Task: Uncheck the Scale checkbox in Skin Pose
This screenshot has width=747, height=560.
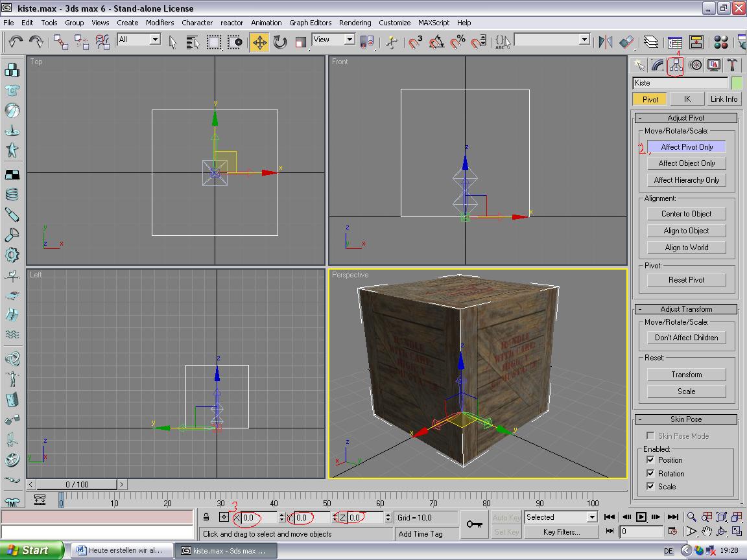Action: pos(650,486)
